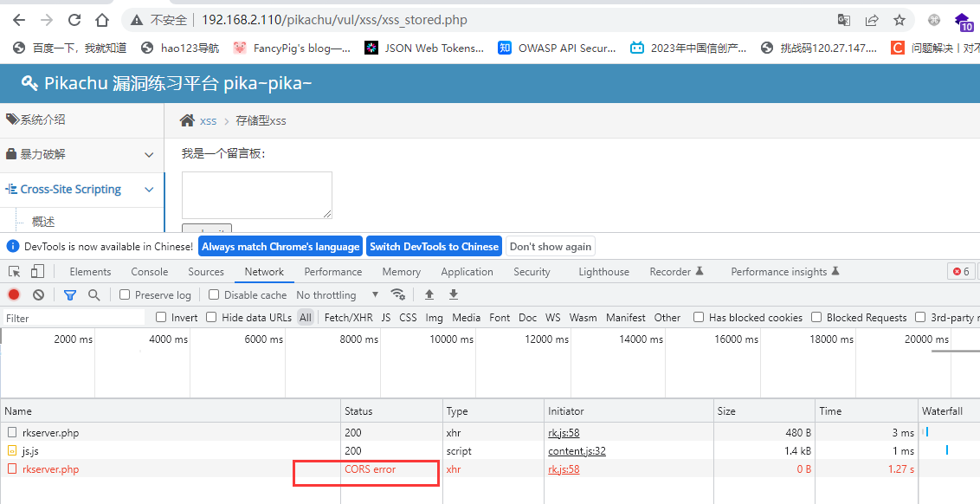Clear the network log
Viewport: 980px width, 504px height.
tap(38, 295)
